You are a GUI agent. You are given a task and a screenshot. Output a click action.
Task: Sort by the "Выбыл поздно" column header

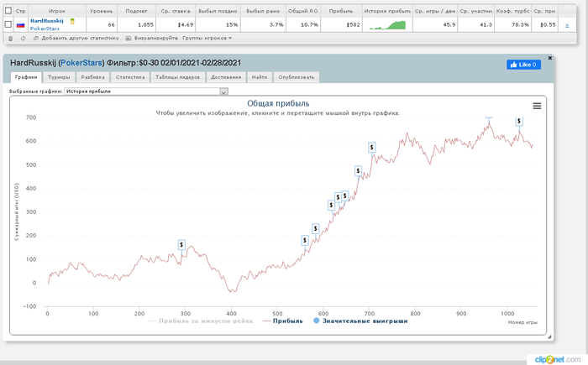coord(218,11)
